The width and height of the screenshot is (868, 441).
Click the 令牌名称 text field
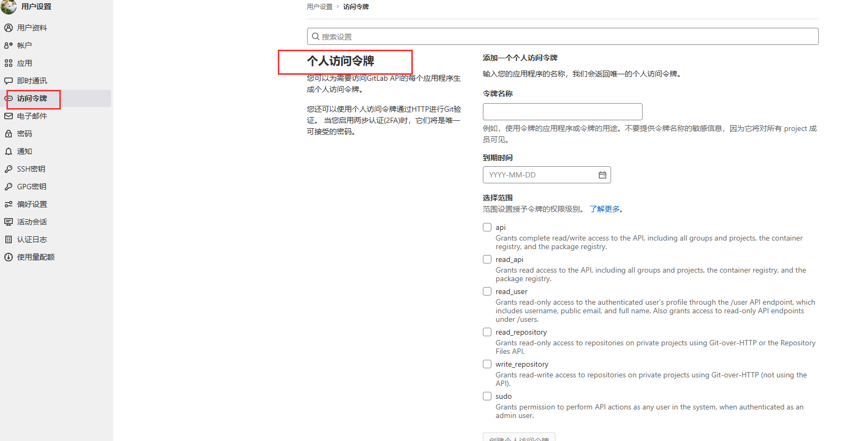click(x=562, y=112)
